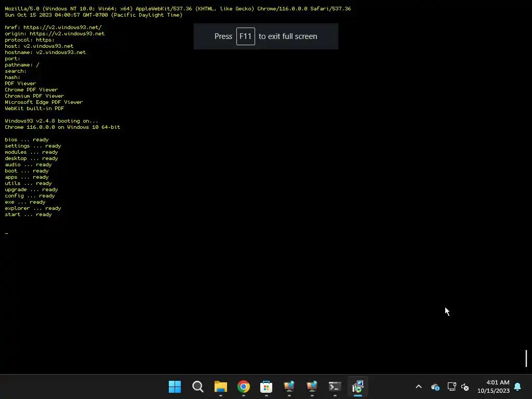
Task: Switch to Google Chrome in taskbar
Action: pos(244,387)
